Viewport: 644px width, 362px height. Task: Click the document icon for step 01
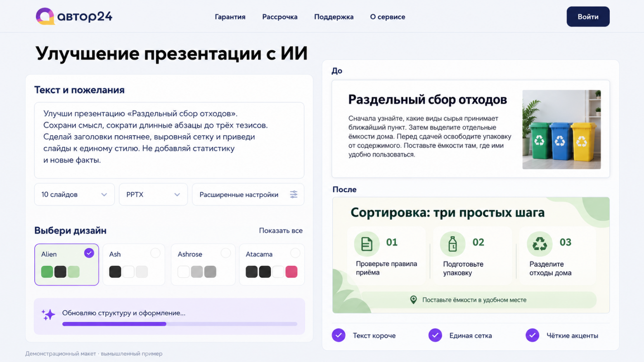(367, 244)
